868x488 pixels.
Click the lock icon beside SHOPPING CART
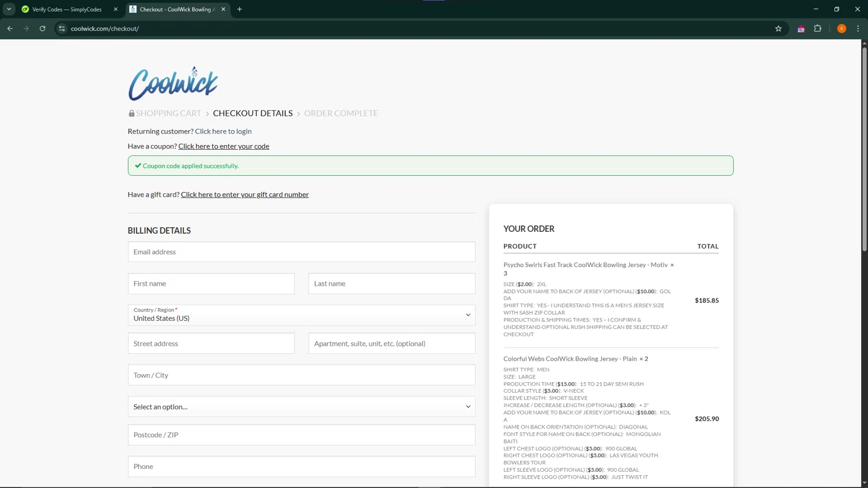(131, 113)
